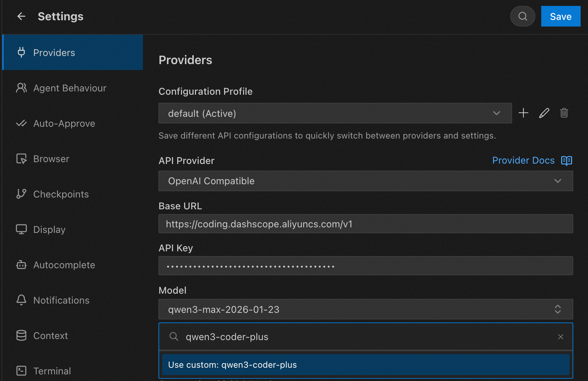
Task: Open the settings search magnifier button
Action: click(x=522, y=16)
